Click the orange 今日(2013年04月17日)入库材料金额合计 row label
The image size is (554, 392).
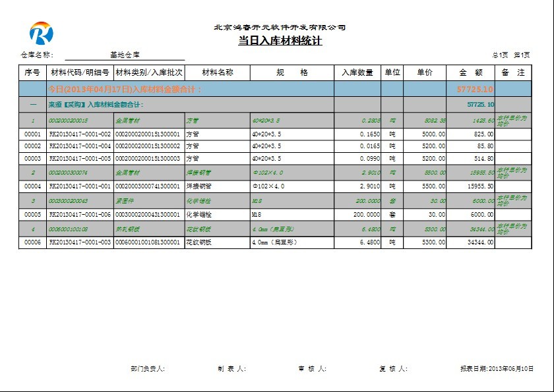(125, 89)
